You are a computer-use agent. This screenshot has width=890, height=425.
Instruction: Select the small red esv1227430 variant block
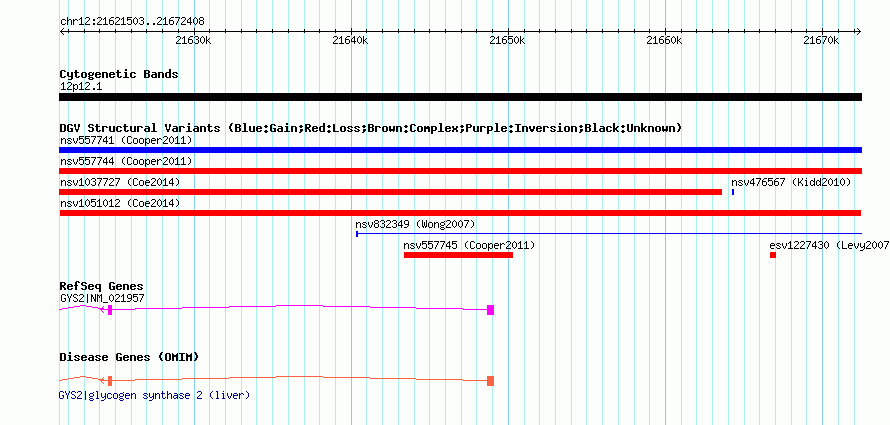pos(773,255)
